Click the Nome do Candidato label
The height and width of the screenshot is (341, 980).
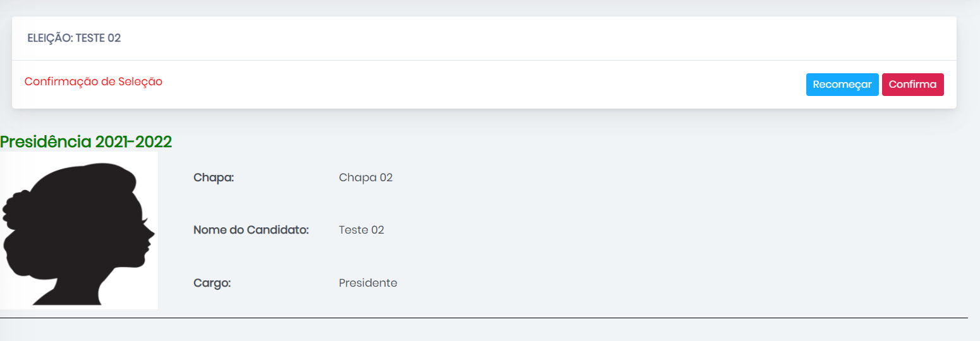tap(251, 230)
